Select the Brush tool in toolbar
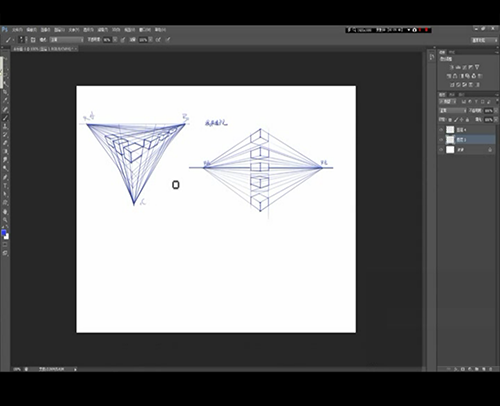500x406 pixels. 6,118
